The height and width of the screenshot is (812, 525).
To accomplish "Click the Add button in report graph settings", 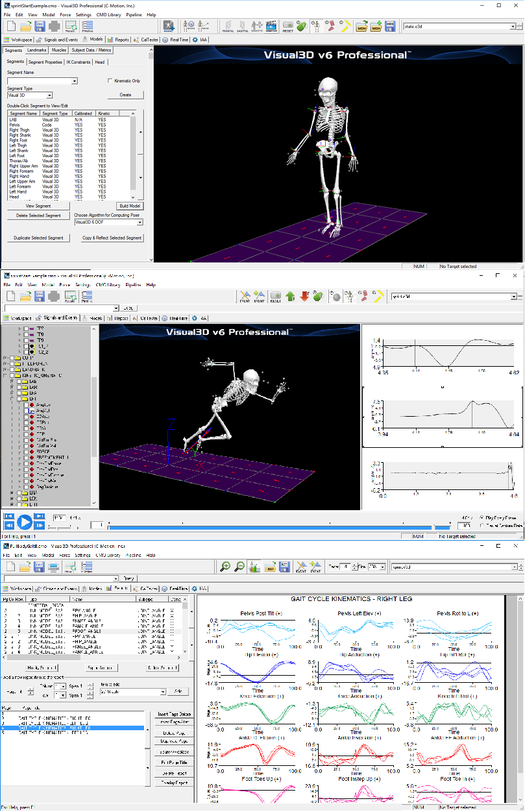I will (178, 692).
